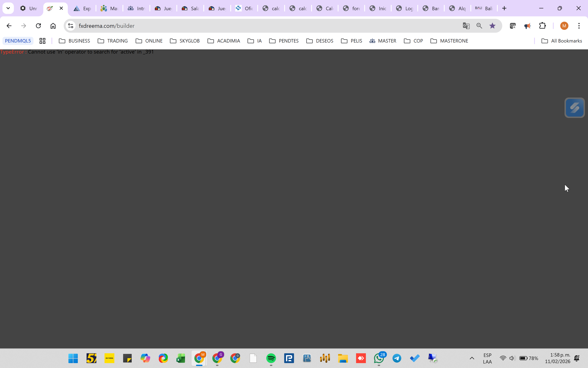Click the floating blue slash widget button
Screen dimensions: 588x368
[x=575, y=108]
